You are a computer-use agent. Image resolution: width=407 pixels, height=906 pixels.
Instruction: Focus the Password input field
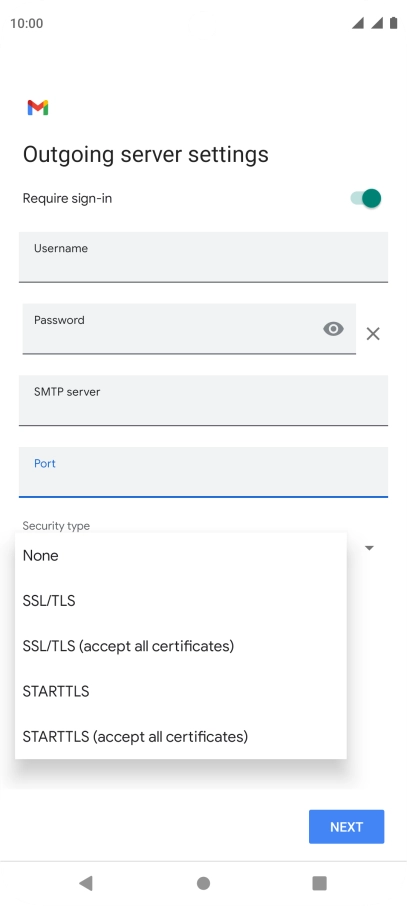(189, 329)
